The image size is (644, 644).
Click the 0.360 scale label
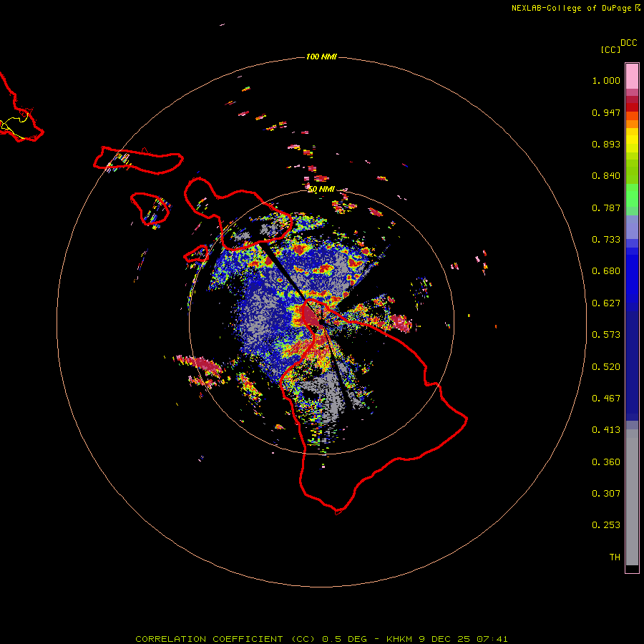[x=606, y=462]
